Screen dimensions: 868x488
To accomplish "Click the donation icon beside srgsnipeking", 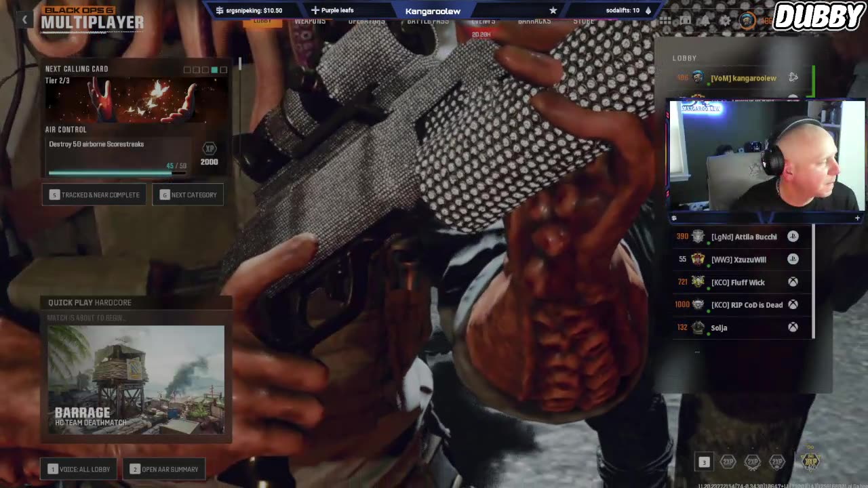I will [x=219, y=10].
